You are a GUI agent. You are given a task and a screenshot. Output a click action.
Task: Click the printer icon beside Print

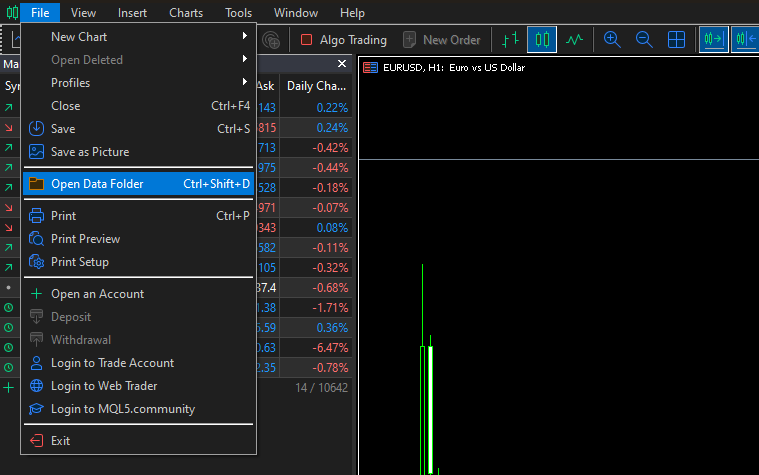tap(36, 215)
